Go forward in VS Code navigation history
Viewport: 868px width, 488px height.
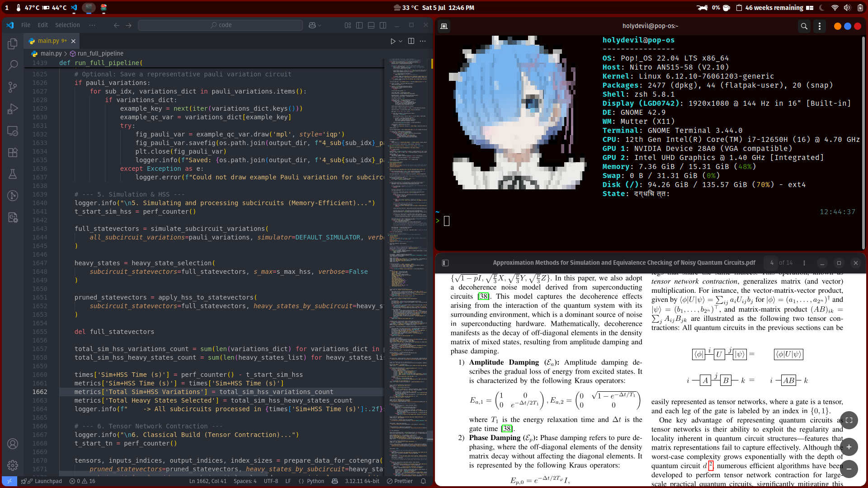(x=128, y=25)
